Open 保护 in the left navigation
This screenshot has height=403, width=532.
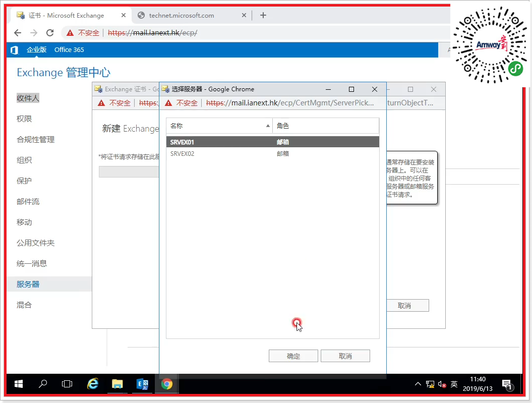pyautogui.click(x=24, y=181)
